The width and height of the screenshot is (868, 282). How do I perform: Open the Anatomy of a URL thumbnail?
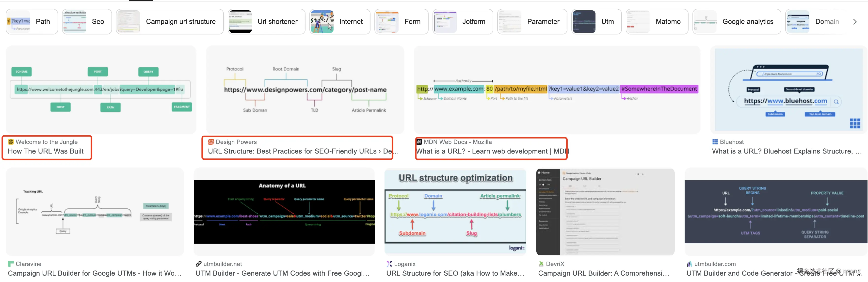(284, 212)
